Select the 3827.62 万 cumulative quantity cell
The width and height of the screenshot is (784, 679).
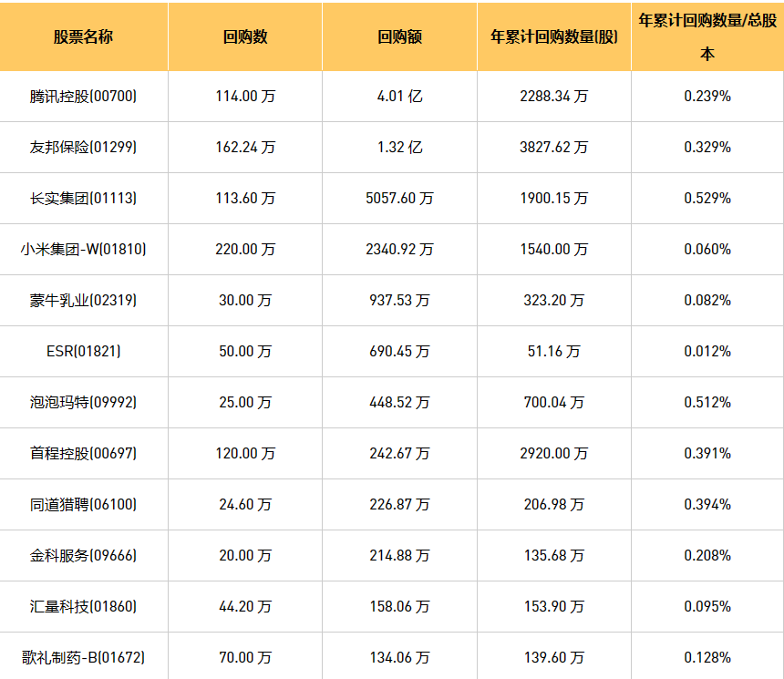click(553, 147)
